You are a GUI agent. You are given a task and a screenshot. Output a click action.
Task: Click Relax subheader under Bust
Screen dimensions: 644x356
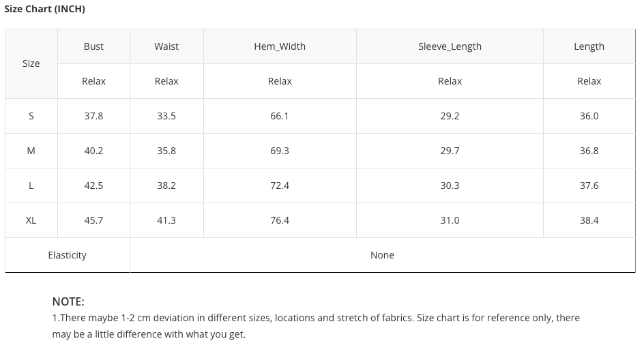pos(93,81)
